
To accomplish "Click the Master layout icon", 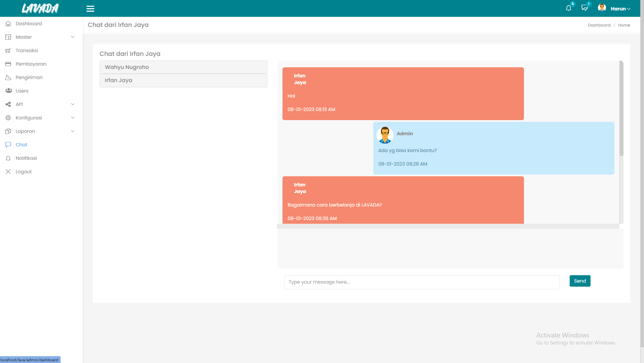I will [x=8, y=37].
